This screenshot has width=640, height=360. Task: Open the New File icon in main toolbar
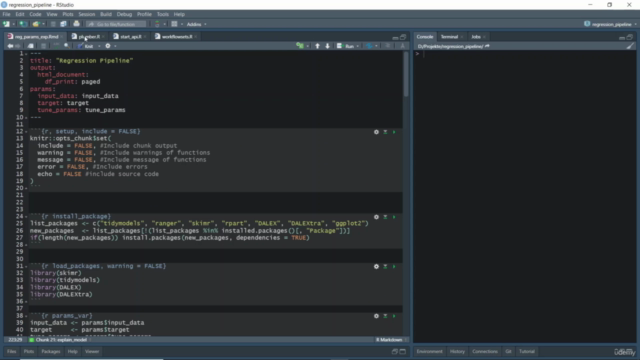tap(7, 24)
